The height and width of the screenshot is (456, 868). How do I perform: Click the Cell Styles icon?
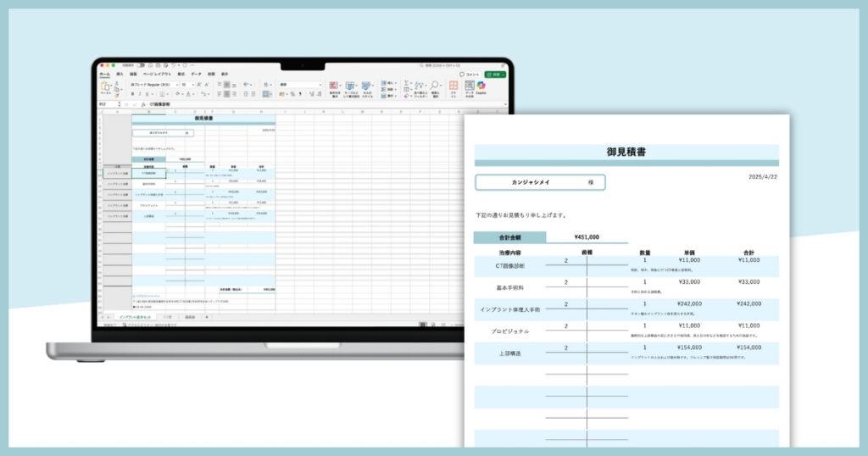[x=366, y=86]
